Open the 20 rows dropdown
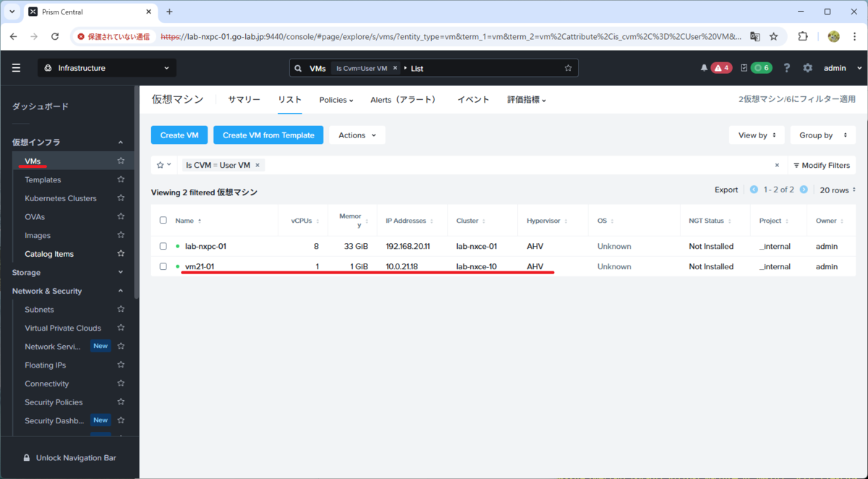Viewport: 868px width, 479px height. coord(838,190)
